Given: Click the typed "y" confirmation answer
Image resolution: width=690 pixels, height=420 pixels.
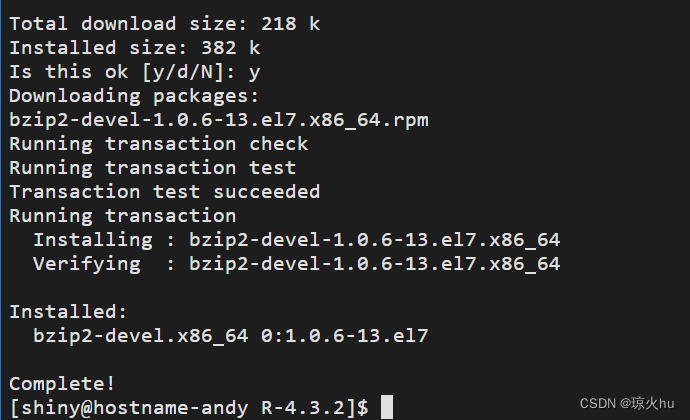Looking at the screenshot, I should coord(254,72).
